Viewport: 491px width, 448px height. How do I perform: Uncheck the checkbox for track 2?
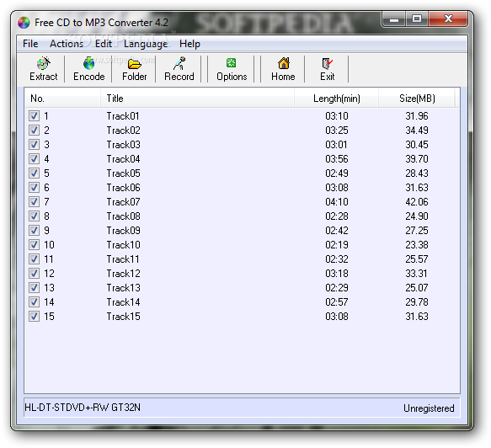tap(34, 131)
